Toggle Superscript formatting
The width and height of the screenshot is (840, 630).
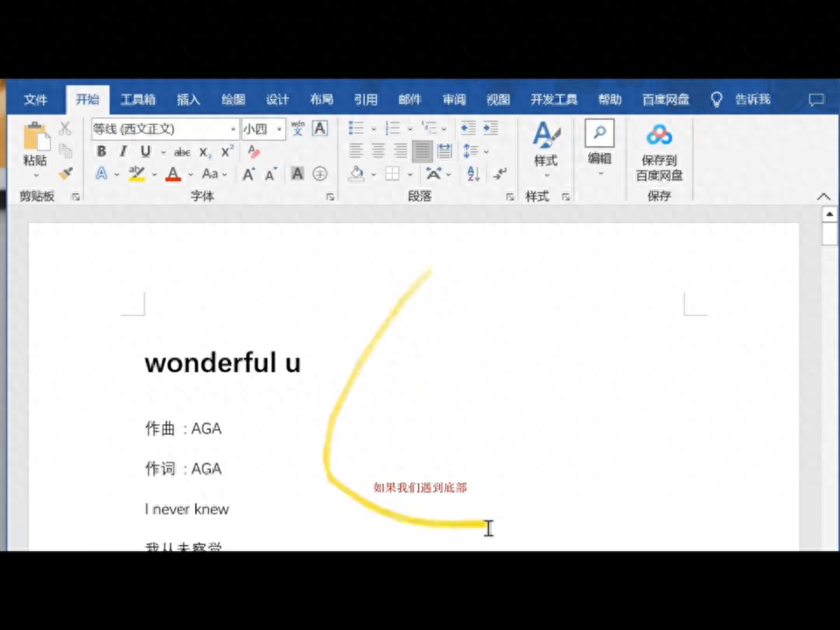(227, 151)
